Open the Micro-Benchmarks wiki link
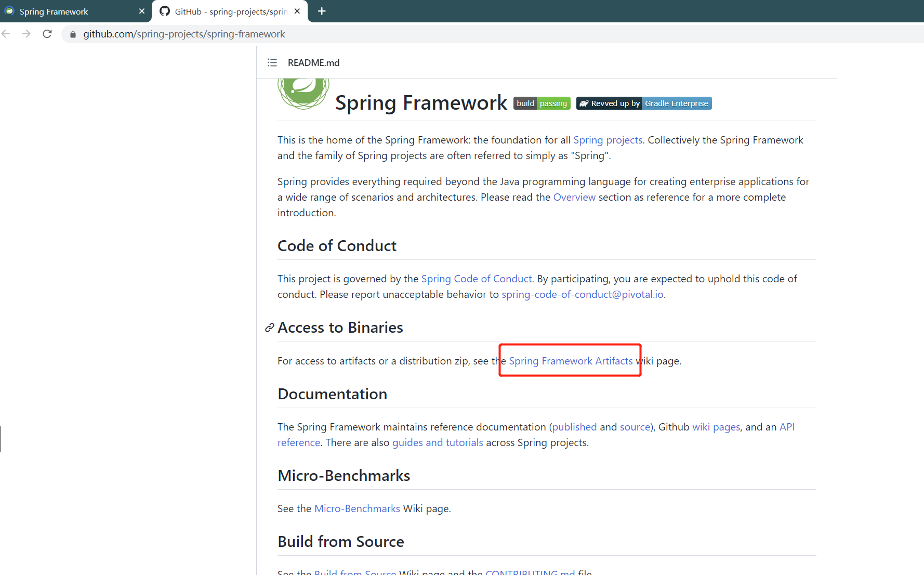The width and height of the screenshot is (924, 575). tap(357, 508)
